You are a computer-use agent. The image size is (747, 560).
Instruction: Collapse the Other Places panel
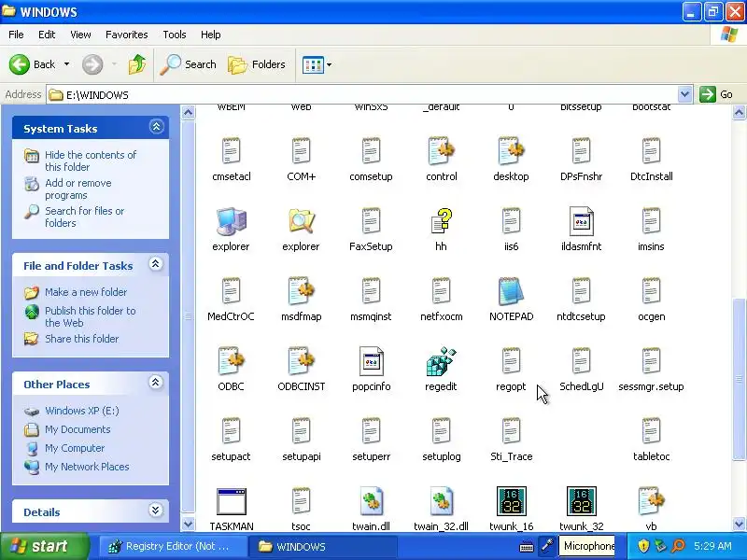pyautogui.click(x=155, y=383)
